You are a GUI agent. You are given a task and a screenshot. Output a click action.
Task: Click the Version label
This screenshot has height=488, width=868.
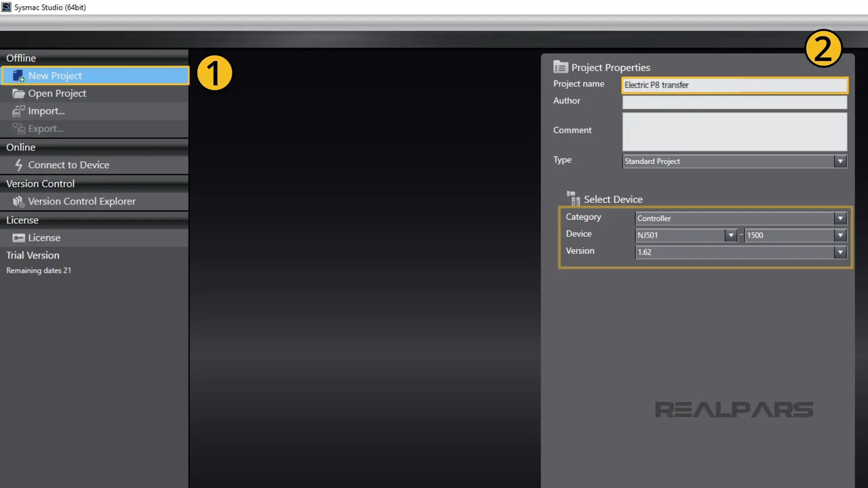pyautogui.click(x=580, y=251)
